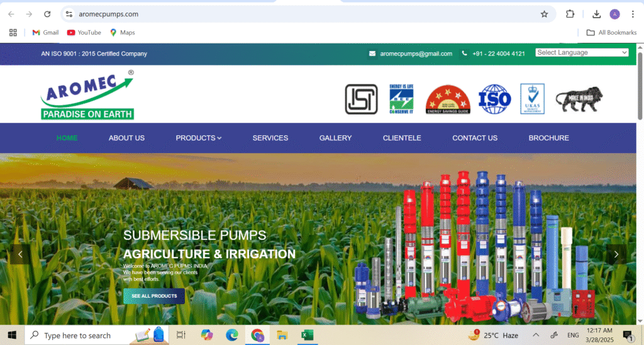Screen dimensions: 644x345
Task: Open the Chrome three-dot menu
Action: pos(633,14)
